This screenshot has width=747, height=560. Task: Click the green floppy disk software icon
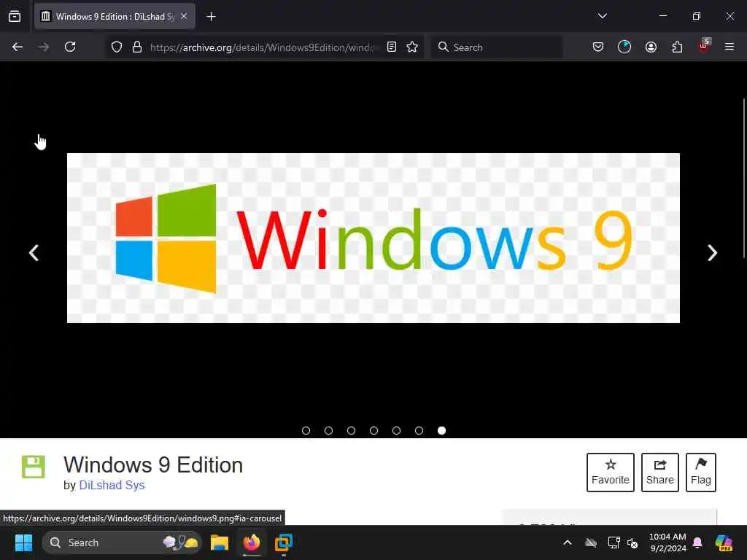coord(34,467)
